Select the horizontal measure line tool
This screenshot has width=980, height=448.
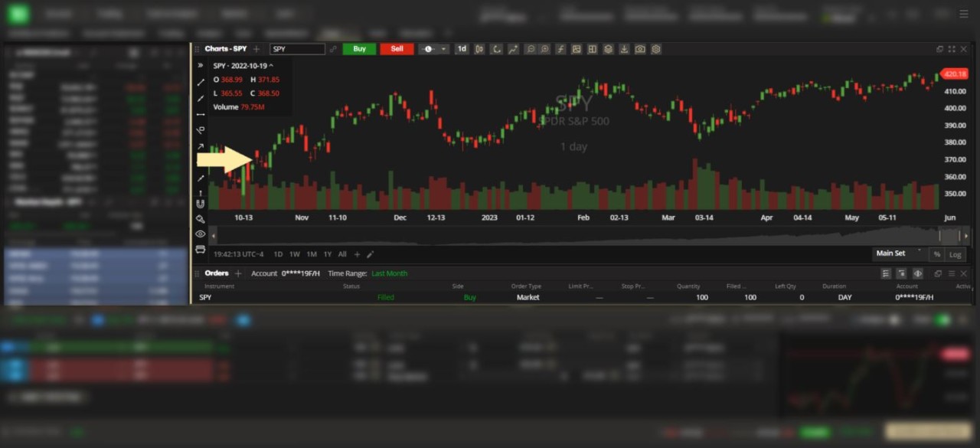point(201,114)
